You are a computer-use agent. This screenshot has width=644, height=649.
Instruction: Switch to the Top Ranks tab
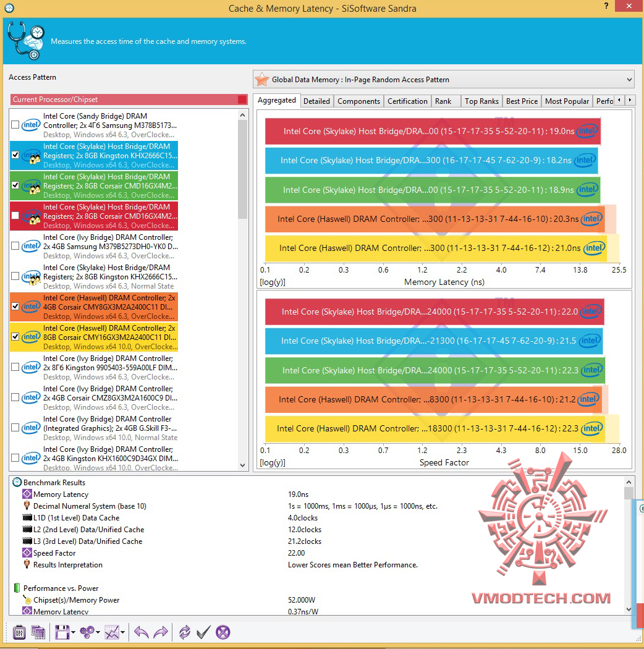481,101
